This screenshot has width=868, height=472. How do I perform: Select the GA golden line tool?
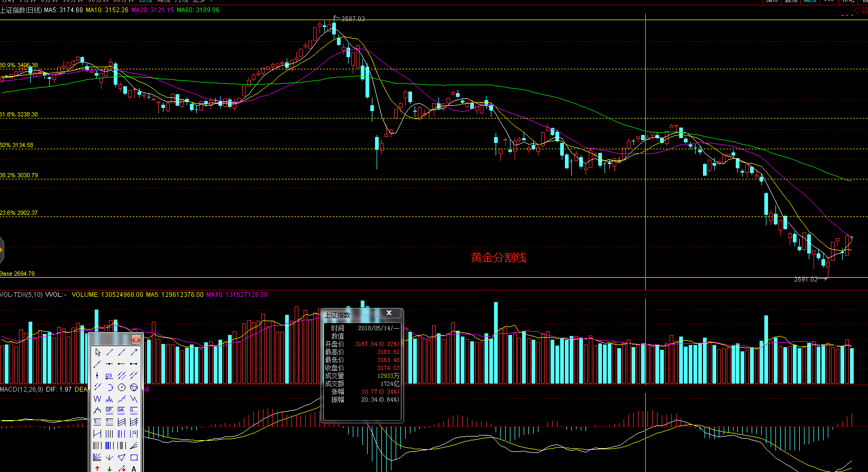pos(122,411)
